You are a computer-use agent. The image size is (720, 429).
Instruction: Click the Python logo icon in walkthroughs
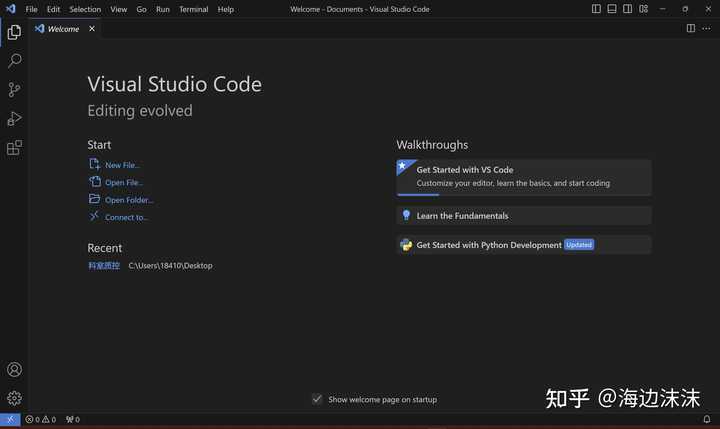point(406,245)
